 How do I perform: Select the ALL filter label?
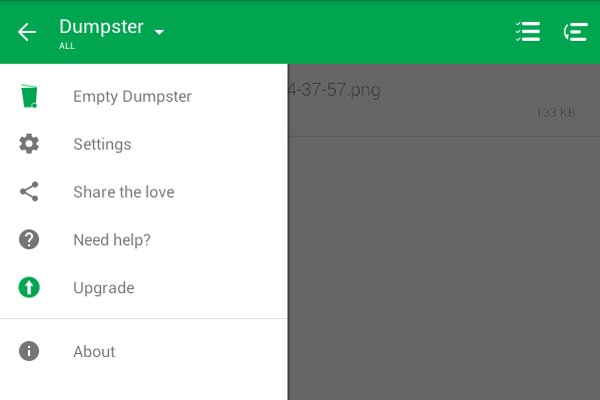click(67, 46)
